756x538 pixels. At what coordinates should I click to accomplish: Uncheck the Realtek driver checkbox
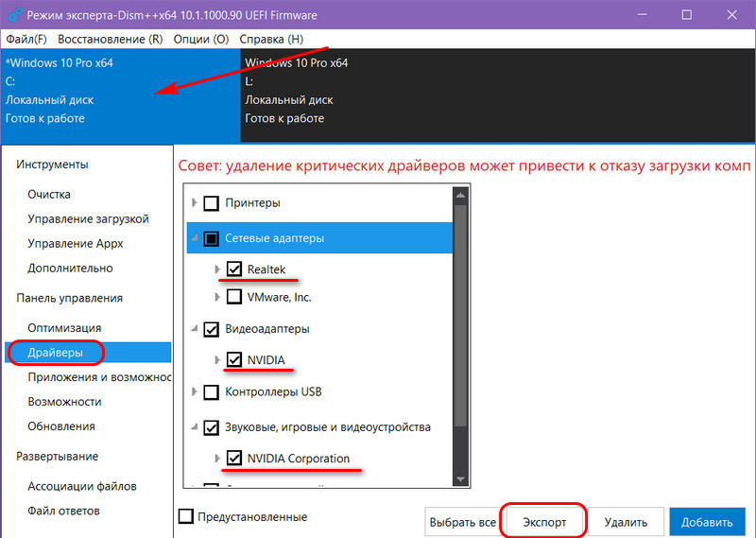[234, 269]
